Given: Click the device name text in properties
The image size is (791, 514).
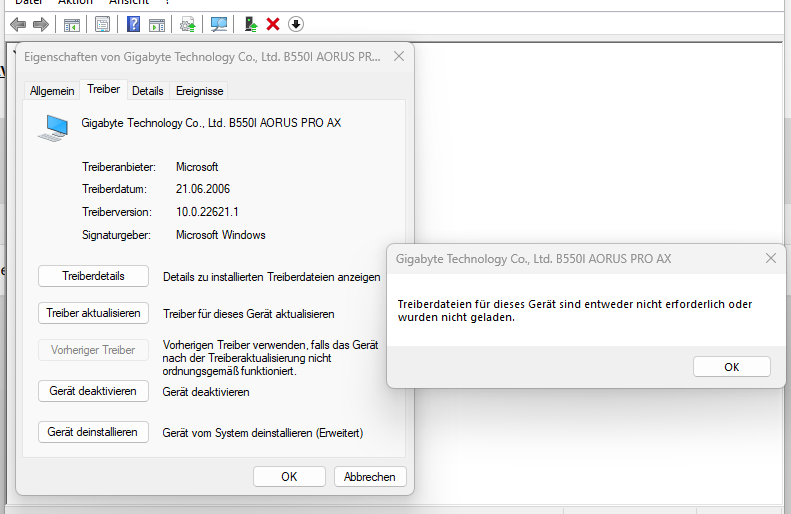Looking at the screenshot, I should tap(211, 123).
